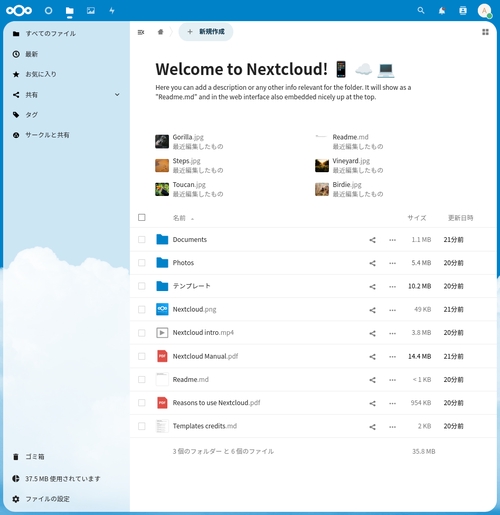Share the Photos folder
This screenshot has height=515, width=500.
372,263
